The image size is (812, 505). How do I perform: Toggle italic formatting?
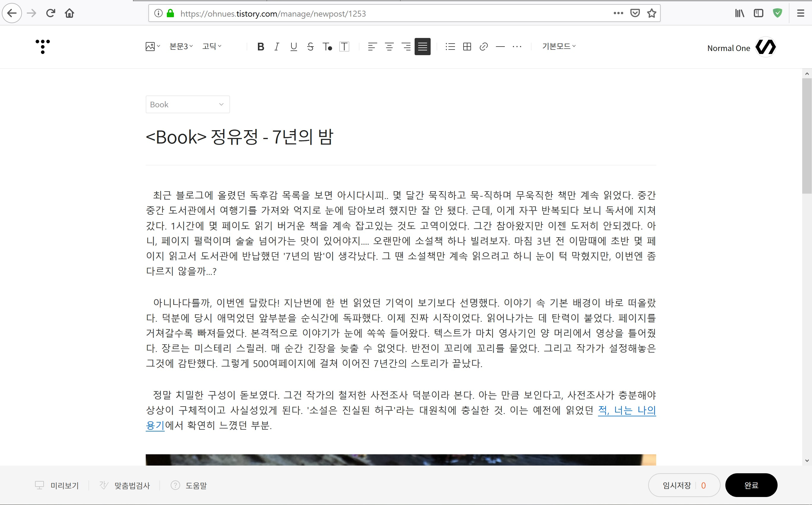tap(277, 47)
